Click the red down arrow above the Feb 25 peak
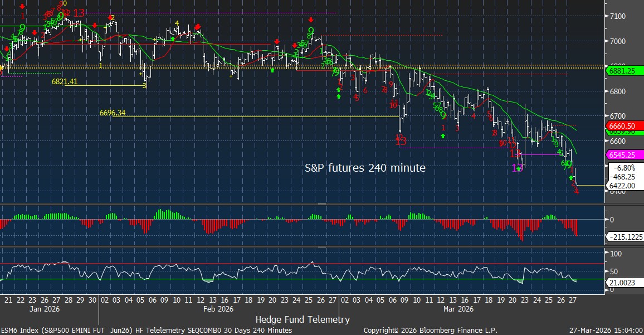This screenshot has width=644, height=335. coord(311,21)
